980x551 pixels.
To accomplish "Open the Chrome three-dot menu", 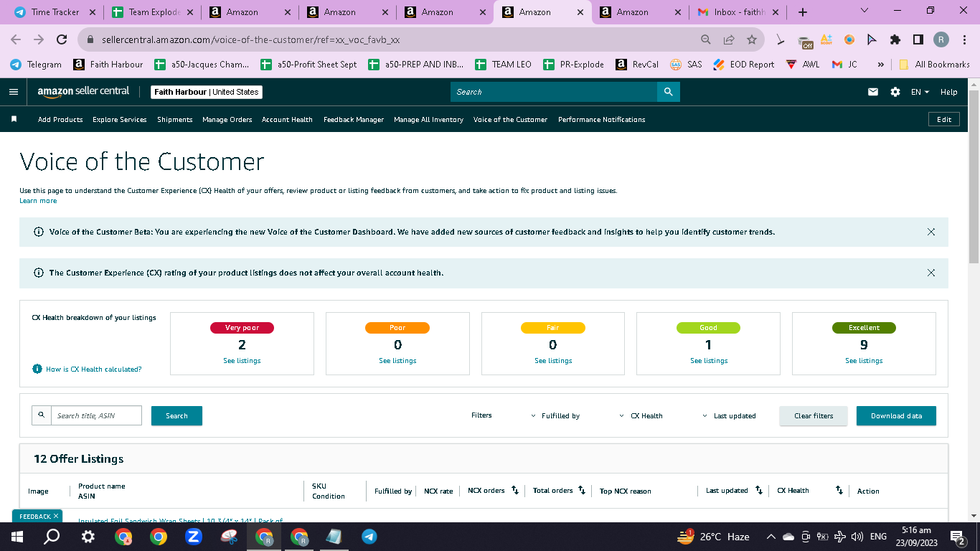I will tap(963, 40).
